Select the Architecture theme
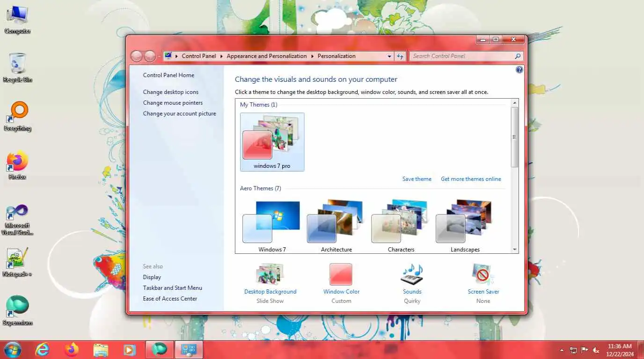 click(x=336, y=226)
